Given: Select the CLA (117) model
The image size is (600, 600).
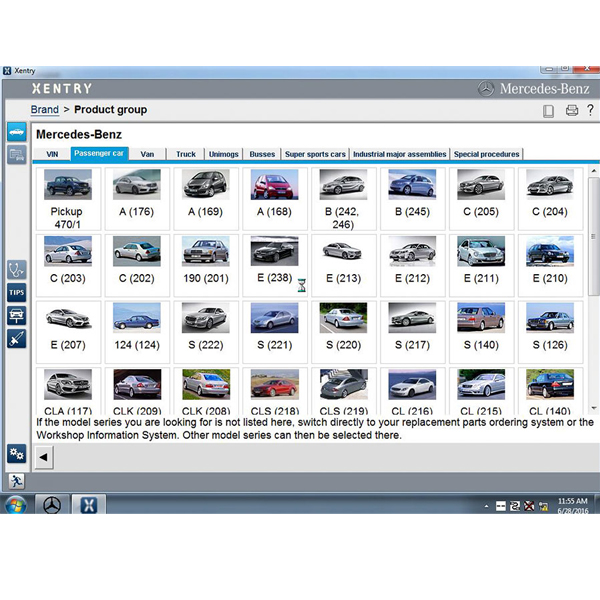Looking at the screenshot, I should [x=68, y=391].
